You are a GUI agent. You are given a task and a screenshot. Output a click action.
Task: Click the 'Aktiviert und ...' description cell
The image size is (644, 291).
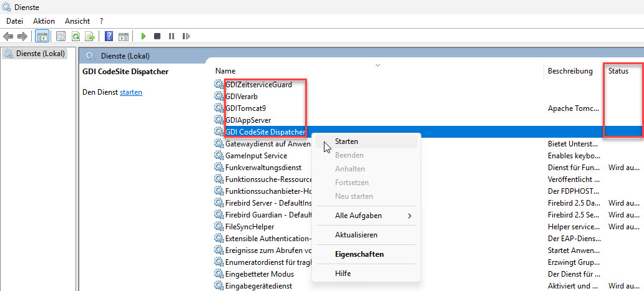[x=572, y=286]
